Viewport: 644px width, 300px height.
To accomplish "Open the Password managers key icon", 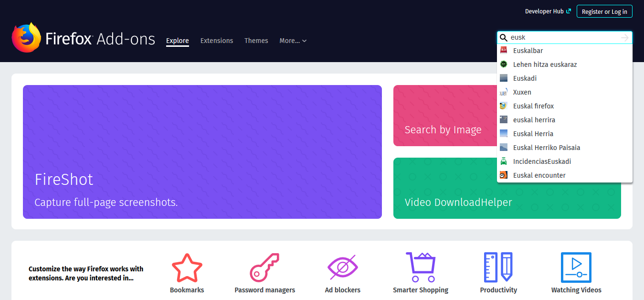I will [264, 268].
